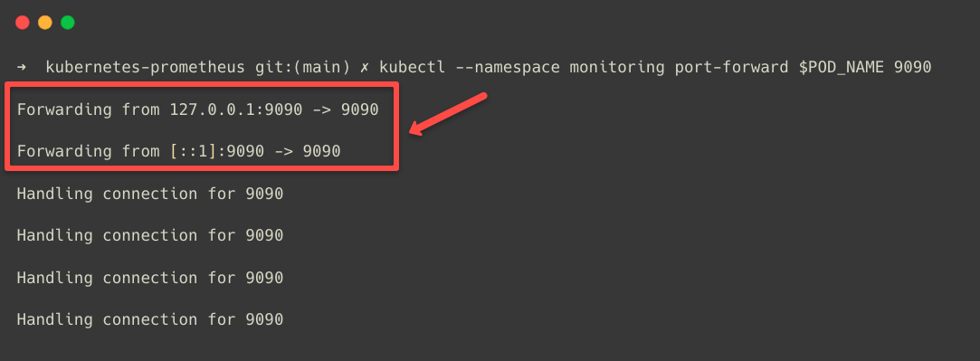Click the git:(main) branch indicator

(302, 68)
